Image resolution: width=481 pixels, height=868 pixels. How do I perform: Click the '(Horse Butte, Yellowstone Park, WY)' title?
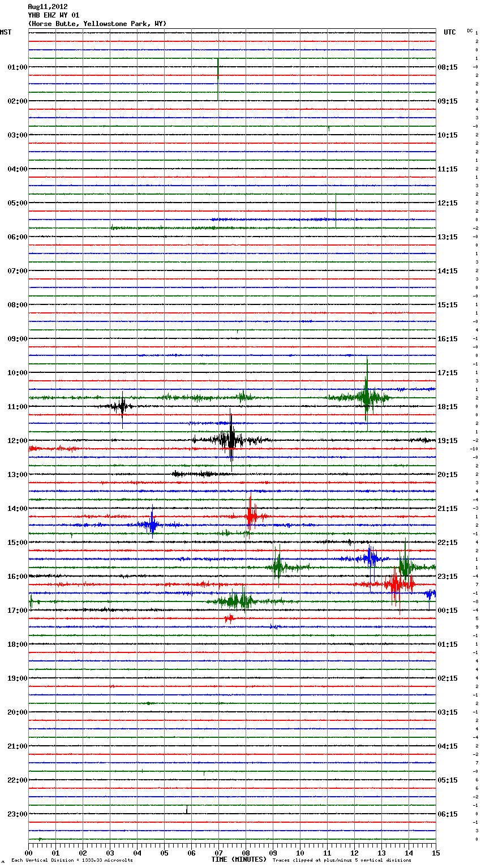coord(97,24)
